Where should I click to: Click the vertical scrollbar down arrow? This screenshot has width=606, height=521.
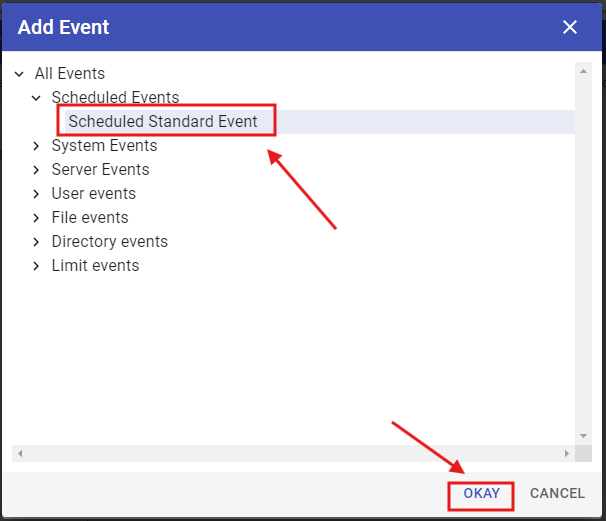[583, 436]
